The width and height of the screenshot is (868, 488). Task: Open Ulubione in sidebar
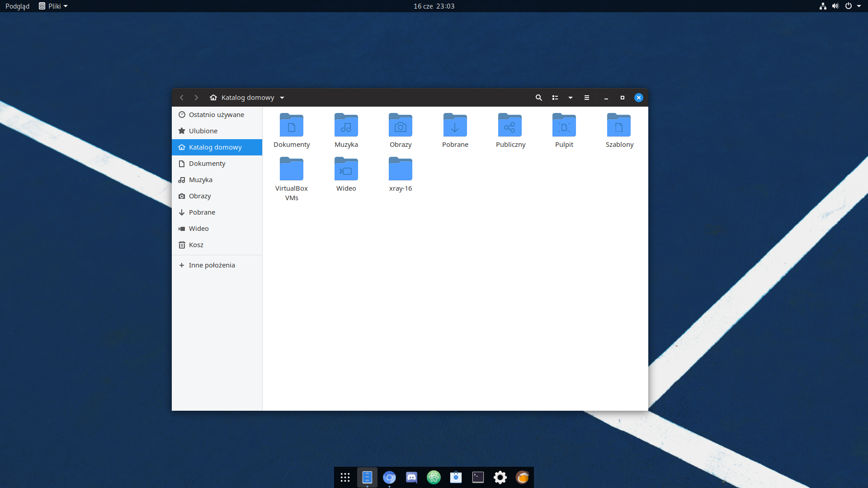pyautogui.click(x=217, y=131)
